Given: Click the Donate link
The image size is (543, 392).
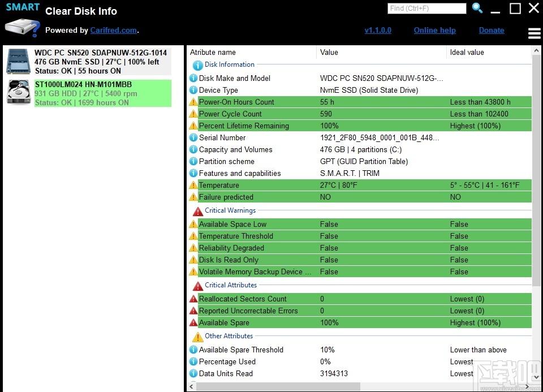Looking at the screenshot, I should [x=492, y=30].
